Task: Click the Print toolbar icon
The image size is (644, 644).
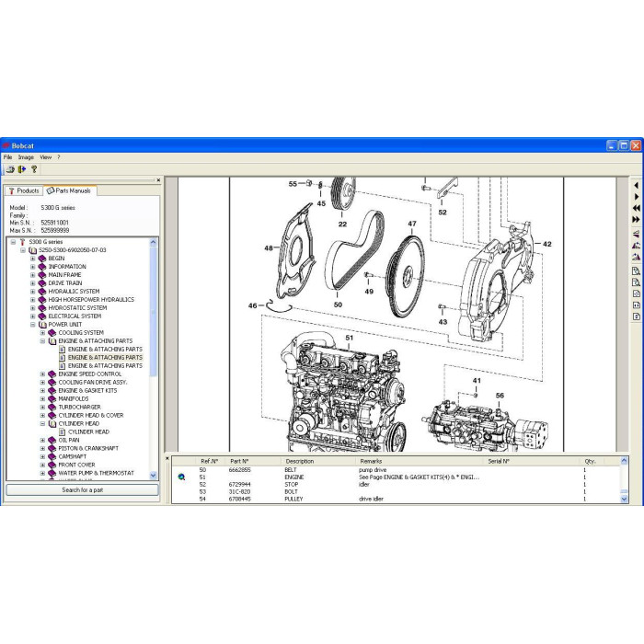Action: pyautogui.click(x=11, y=168)
